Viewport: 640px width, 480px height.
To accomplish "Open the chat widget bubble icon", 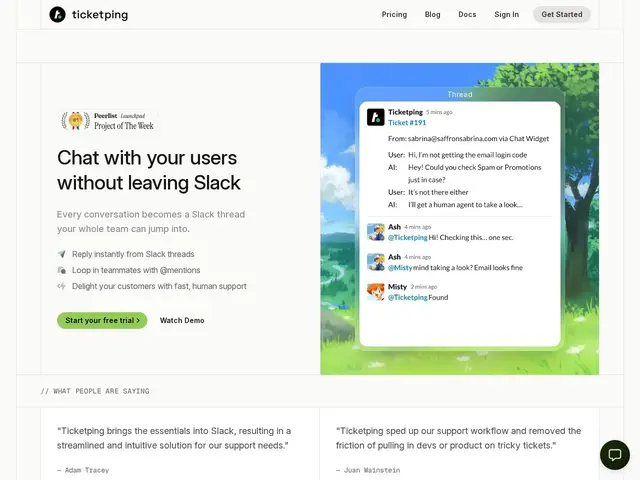I will click(x=615, y=455).
